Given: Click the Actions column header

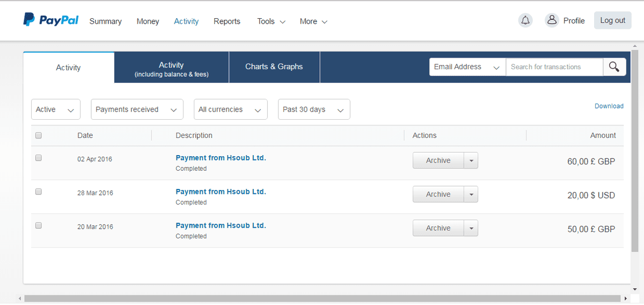Looking at the screenshot, I should pos(425,135).
